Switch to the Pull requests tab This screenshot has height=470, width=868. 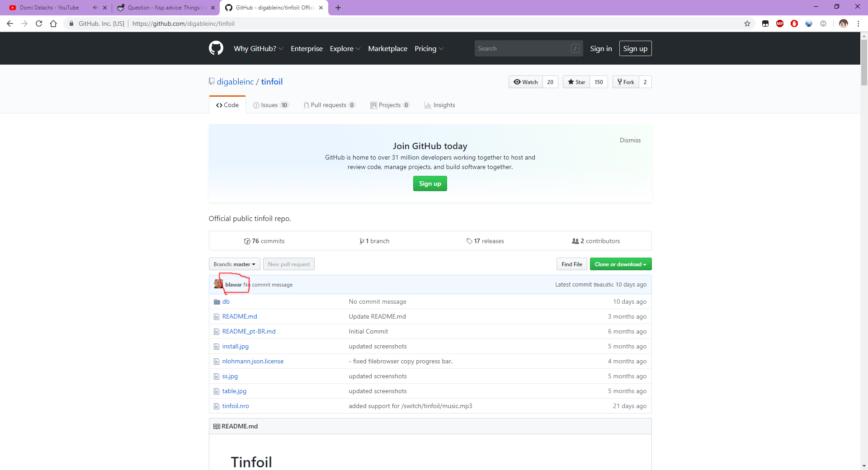pos(329,105)
